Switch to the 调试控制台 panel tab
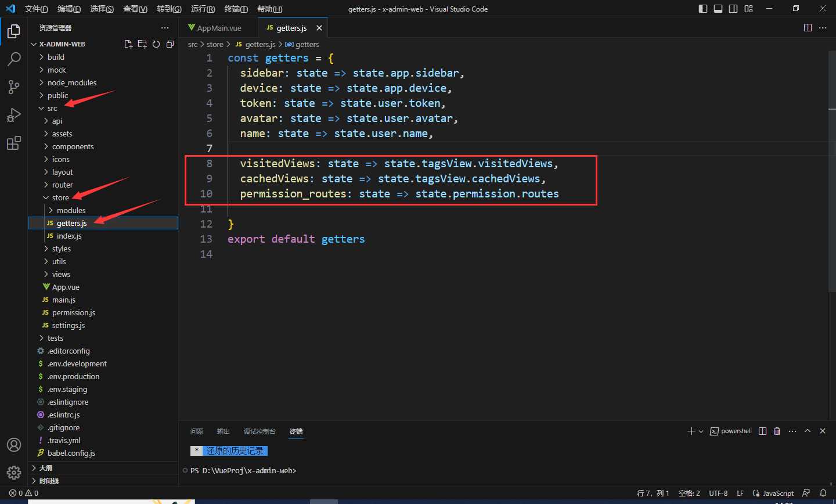This screenshot has width=836, height=504. (x=260, y=431)
